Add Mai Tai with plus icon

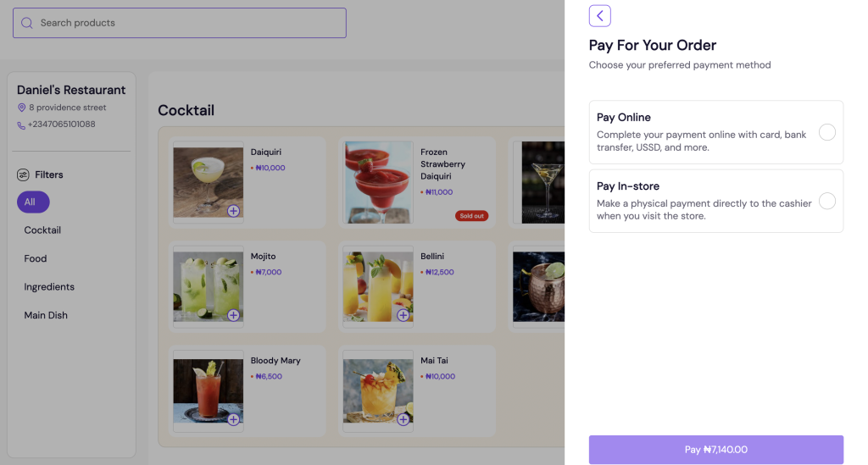(403, 419)
